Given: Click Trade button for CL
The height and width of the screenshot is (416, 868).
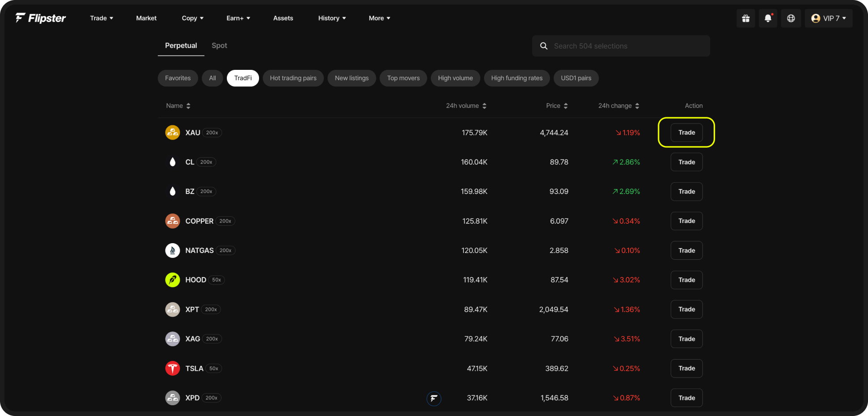Looking at the screenshot, I should [686, 162].
